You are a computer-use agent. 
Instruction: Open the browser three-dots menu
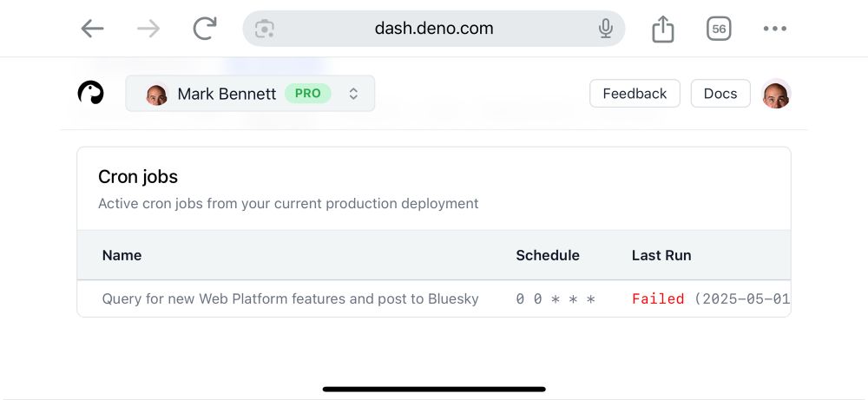(774, 29)
